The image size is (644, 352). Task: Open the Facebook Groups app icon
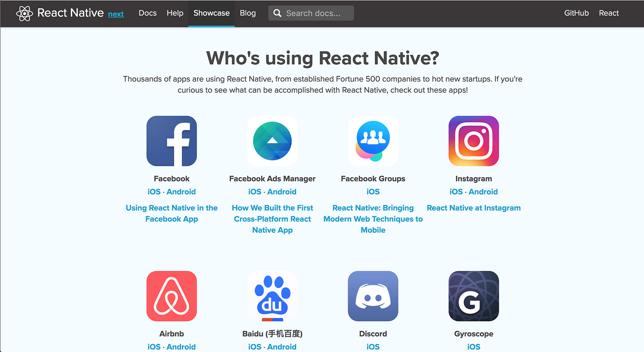tap(373, 141)
